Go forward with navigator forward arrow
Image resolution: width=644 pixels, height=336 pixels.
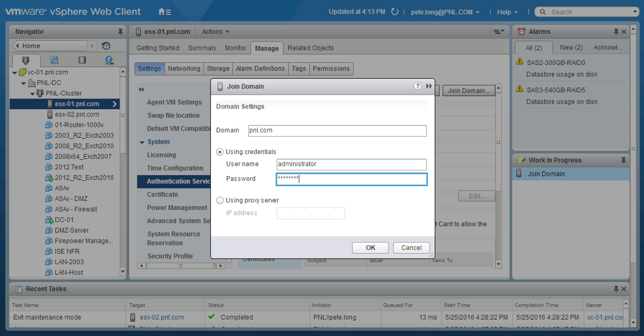(93, 46)
